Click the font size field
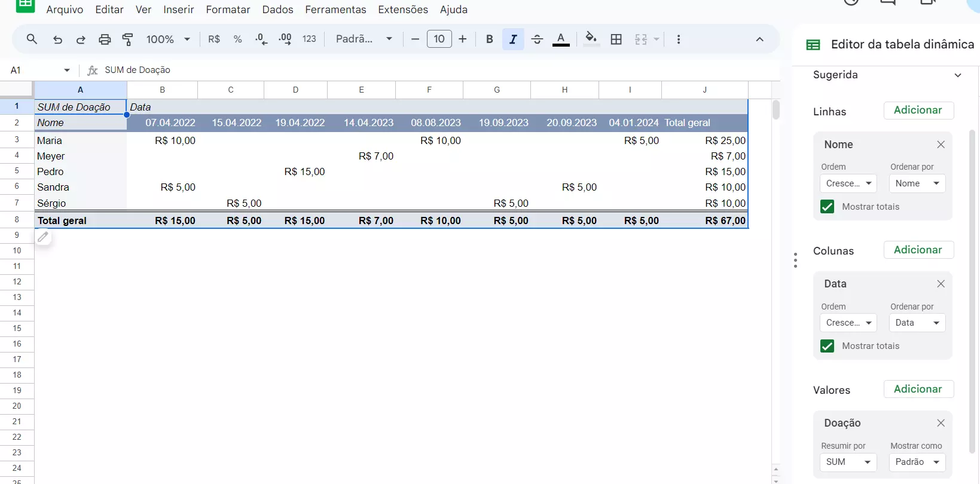This screenshot has width=980, height=484. point(439,39)
